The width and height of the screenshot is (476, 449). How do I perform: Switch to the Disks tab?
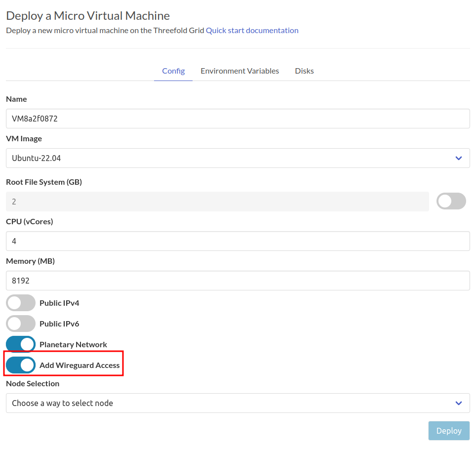pos(304,71)
